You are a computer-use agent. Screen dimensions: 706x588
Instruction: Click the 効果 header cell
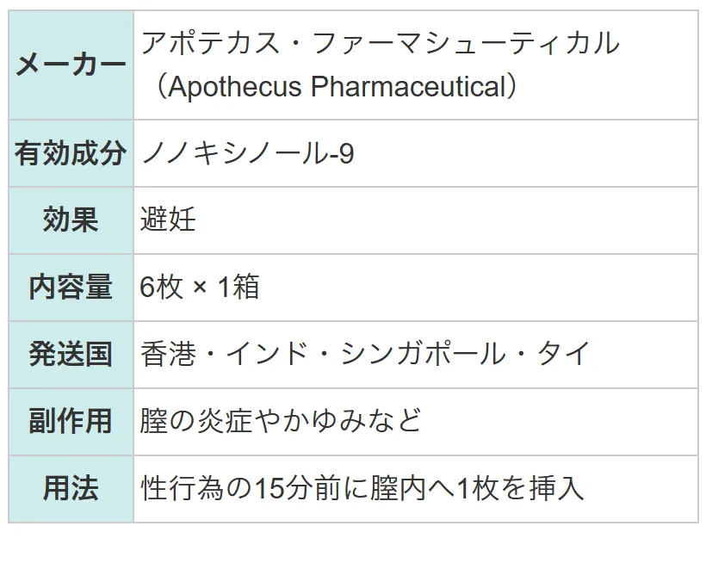pos(71,220)
